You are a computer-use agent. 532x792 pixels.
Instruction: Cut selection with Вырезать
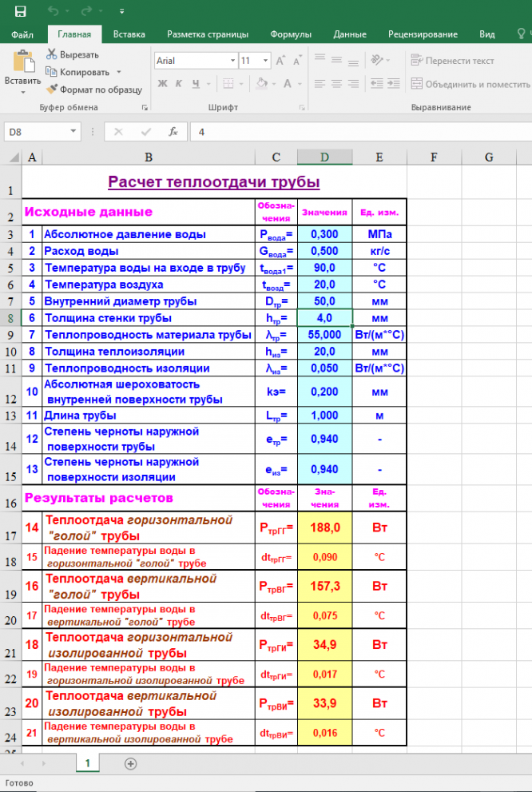[73, 54]
